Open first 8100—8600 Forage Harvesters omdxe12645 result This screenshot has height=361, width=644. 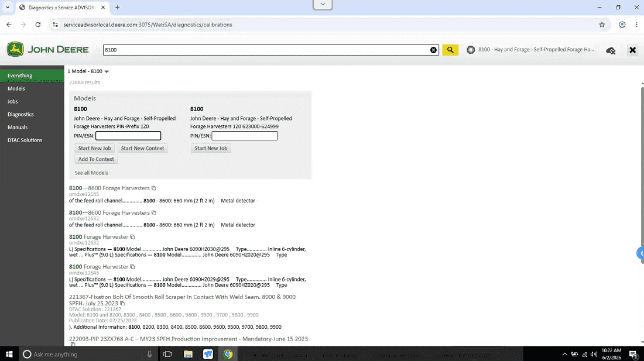109,188
